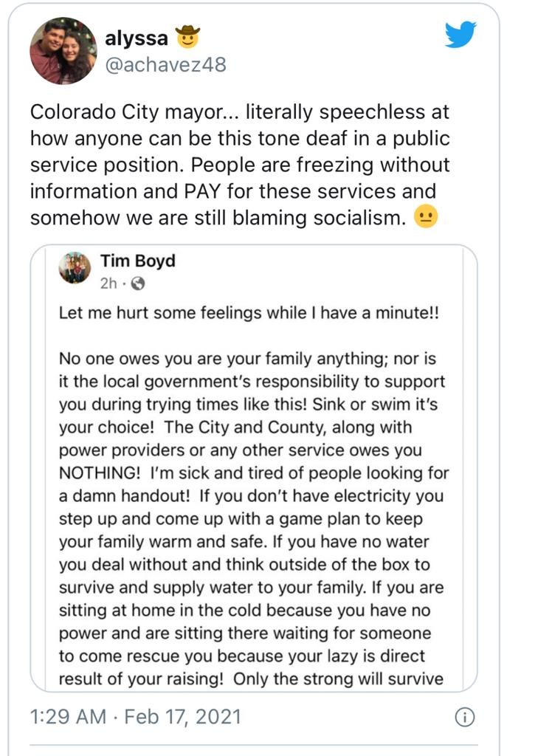Click the alyssa display name
Image resolution: width=552 pixels, height=756 pixels.
pos(137,38)
